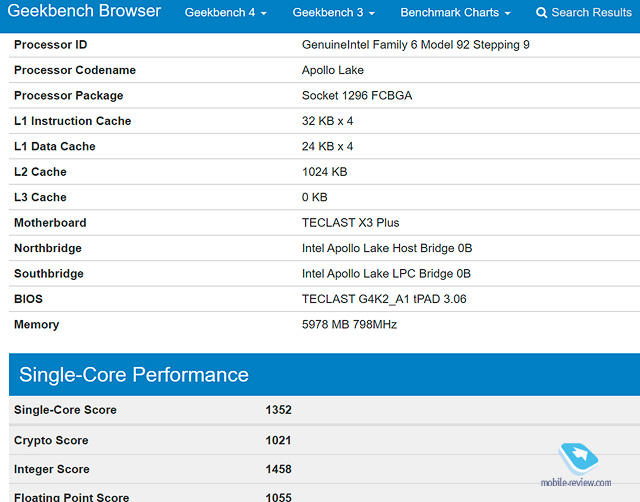
Task: Select the '0 KB' value
Action: 315,197
